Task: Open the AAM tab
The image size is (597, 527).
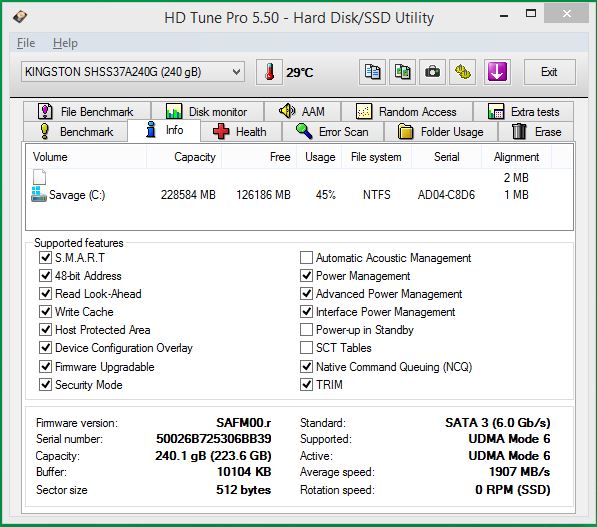Action: (x=302, y=112)
